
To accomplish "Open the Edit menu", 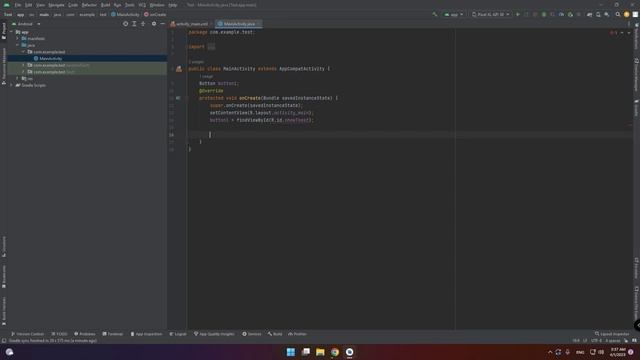I will (29, 5).
